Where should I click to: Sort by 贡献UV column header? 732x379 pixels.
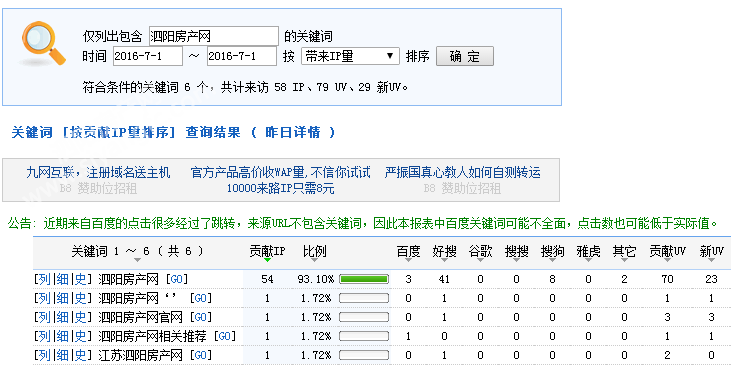pos(667,252)
